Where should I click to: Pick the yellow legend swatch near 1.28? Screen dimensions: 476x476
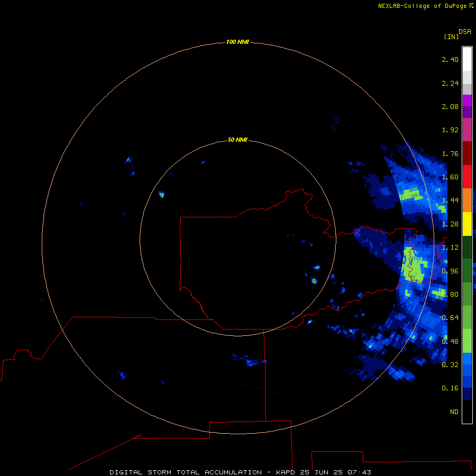[467, 224]
